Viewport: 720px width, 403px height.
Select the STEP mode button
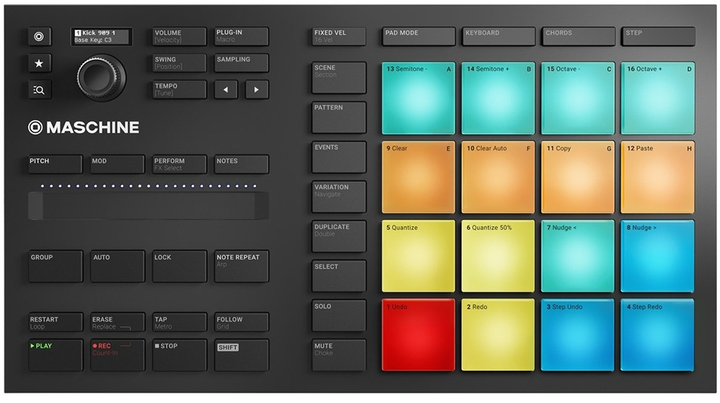(657, 37)
